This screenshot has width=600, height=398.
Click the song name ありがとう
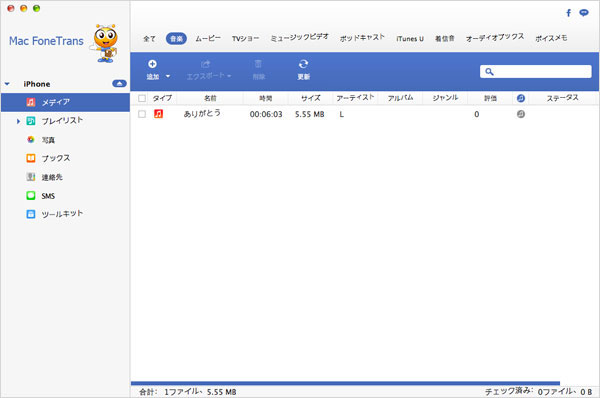point(202,113)
